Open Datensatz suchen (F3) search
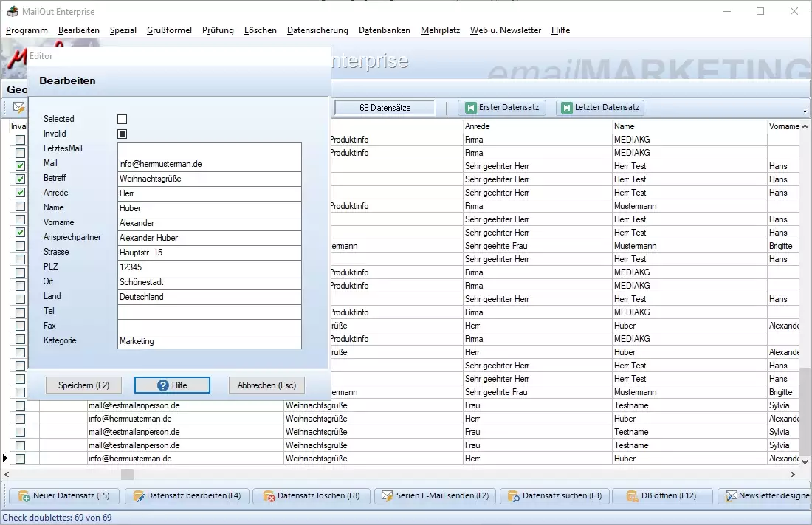 tap(554, 496)
